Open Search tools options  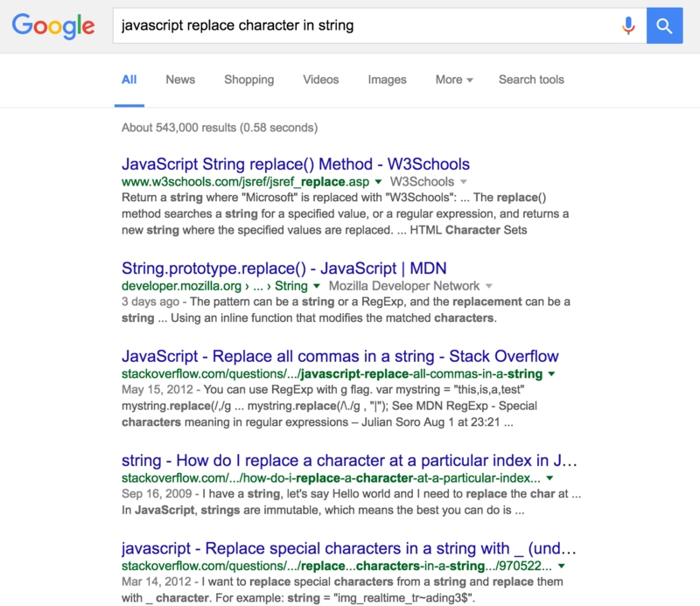(531, 80)
